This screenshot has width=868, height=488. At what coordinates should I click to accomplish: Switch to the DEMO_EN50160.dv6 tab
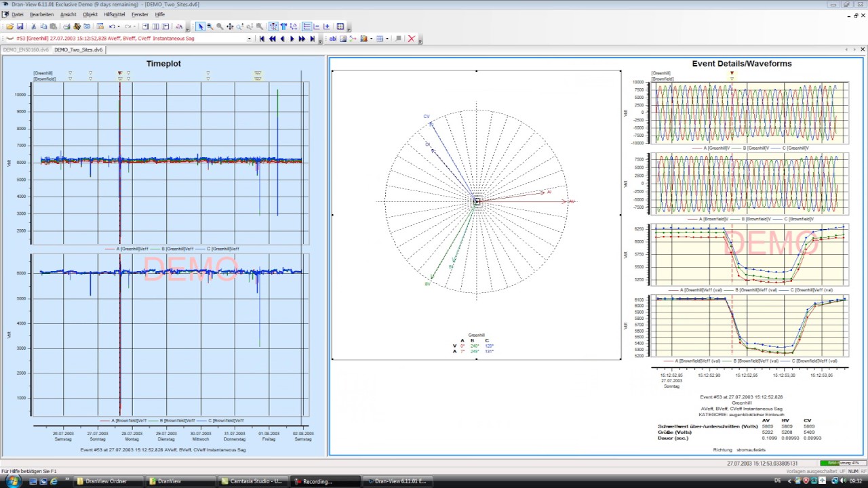[26, 49]
